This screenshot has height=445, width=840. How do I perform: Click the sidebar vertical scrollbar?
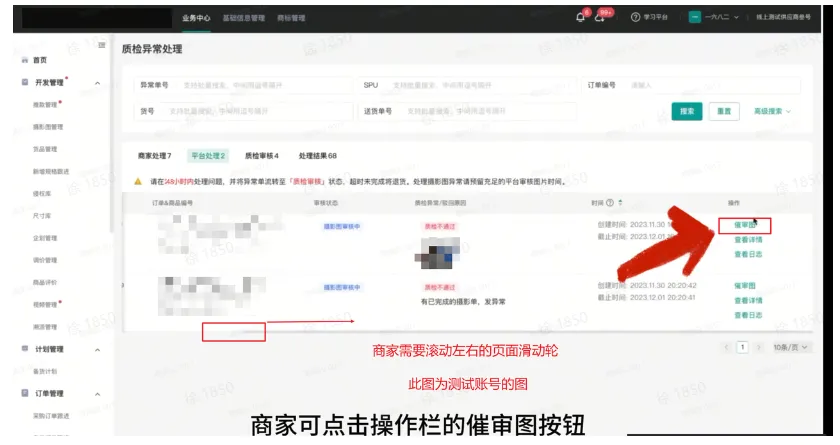111,134
